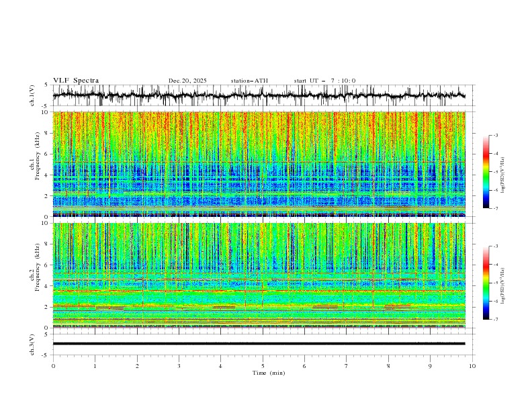Click the "-5" label on the ch.1 color bar

(496, 172)
